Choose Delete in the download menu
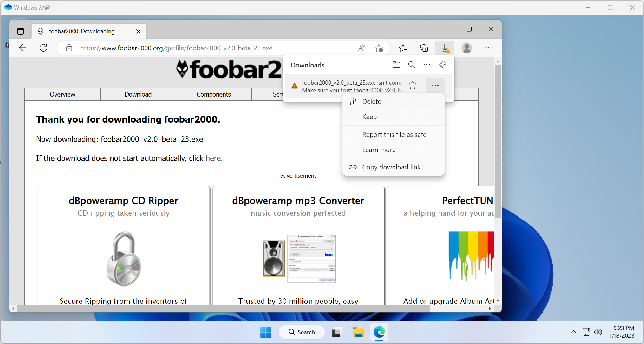Screen dimensions: 644x344 (x=372, y=102)
